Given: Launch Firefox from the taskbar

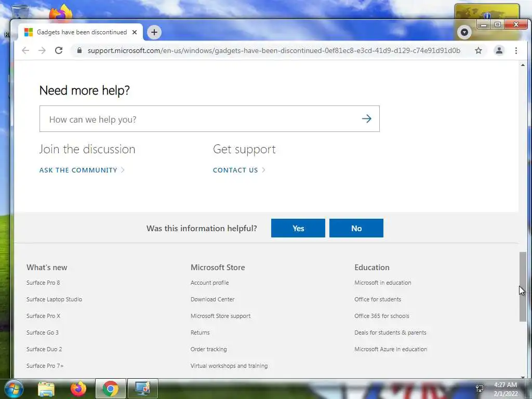Looking at the screenshot, I should pos(78,389).
